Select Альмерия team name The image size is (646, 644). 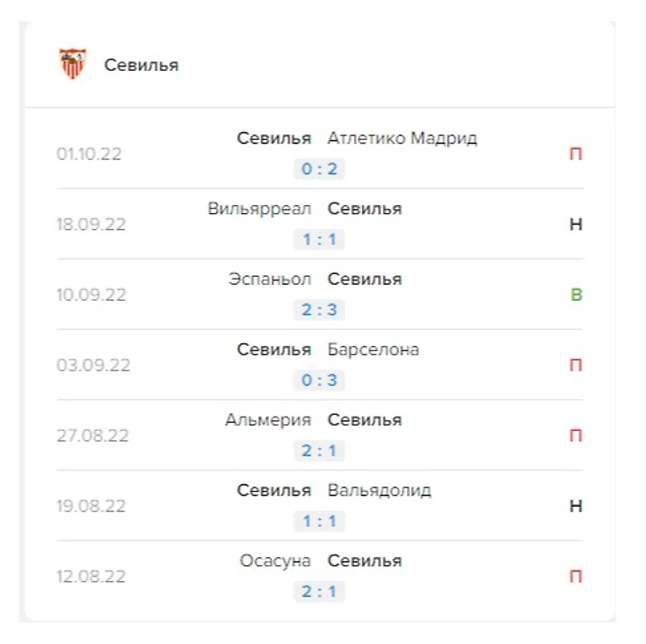coord(268,419)
